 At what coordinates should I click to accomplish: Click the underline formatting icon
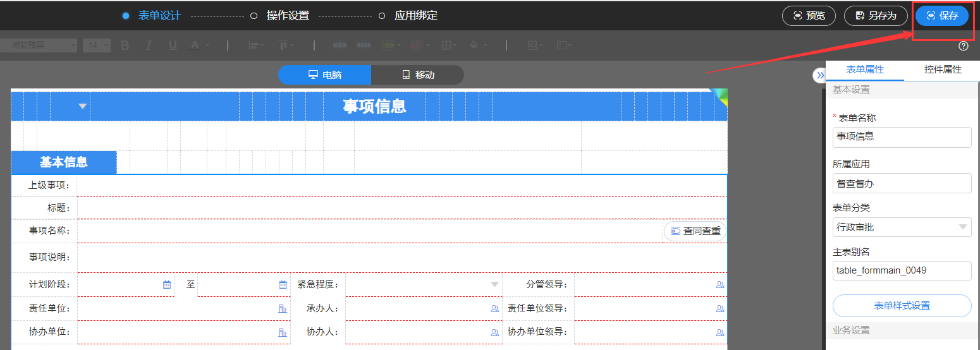[x=172, y=45]
